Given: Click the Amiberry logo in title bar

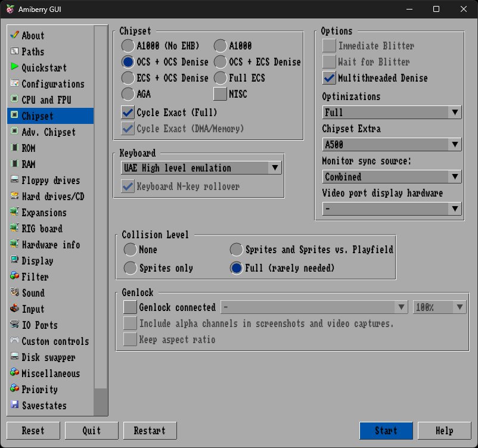Looking at the screenshot, I should (10, 9).
